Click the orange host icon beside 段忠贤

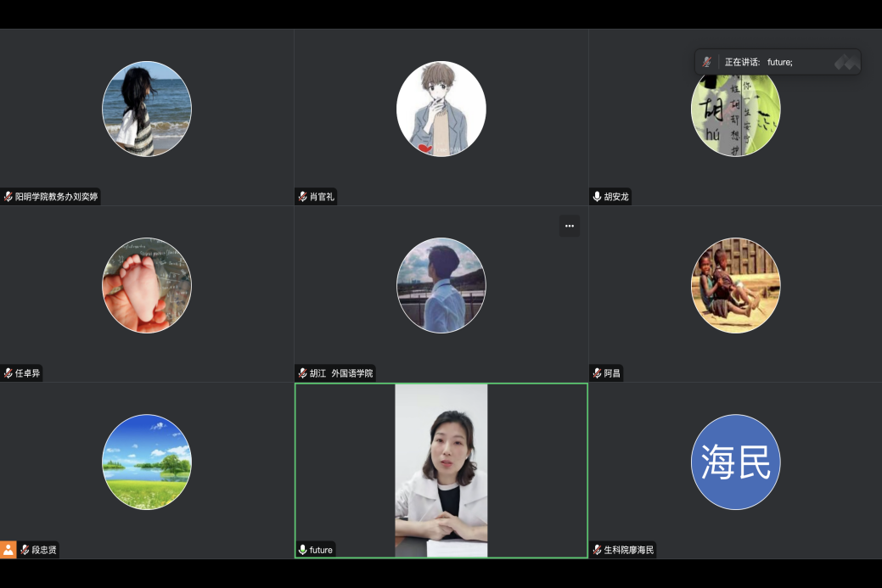click(x=8, y=550)
